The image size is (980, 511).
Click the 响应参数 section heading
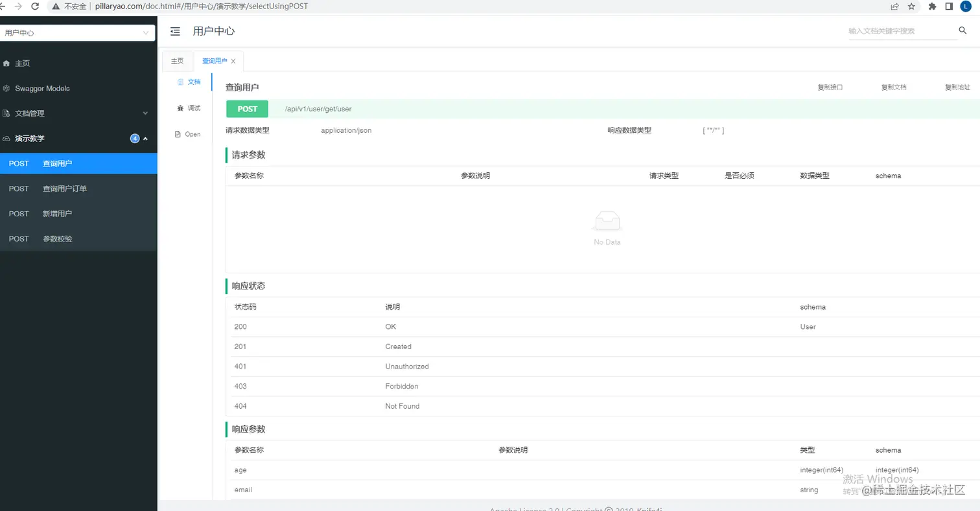248,429
